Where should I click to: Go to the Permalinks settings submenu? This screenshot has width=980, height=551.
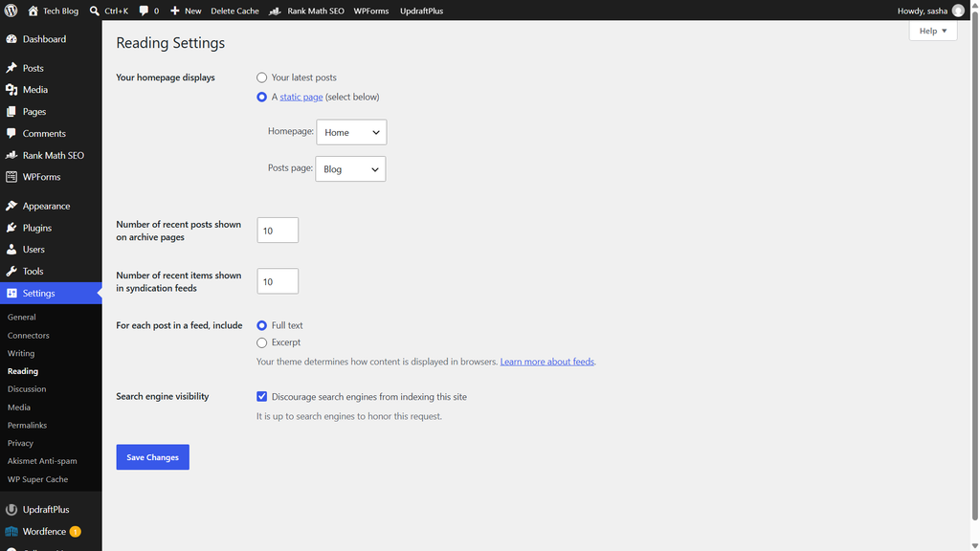[x=27, y=425]
